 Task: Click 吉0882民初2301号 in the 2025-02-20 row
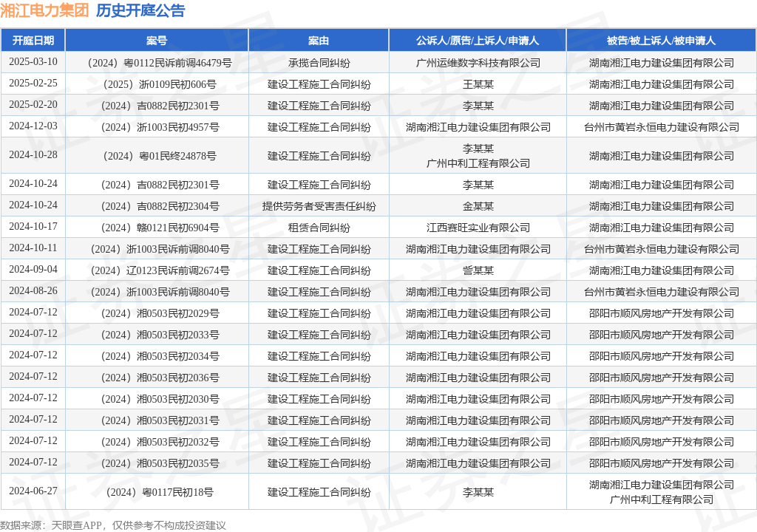tap(160, 106)
